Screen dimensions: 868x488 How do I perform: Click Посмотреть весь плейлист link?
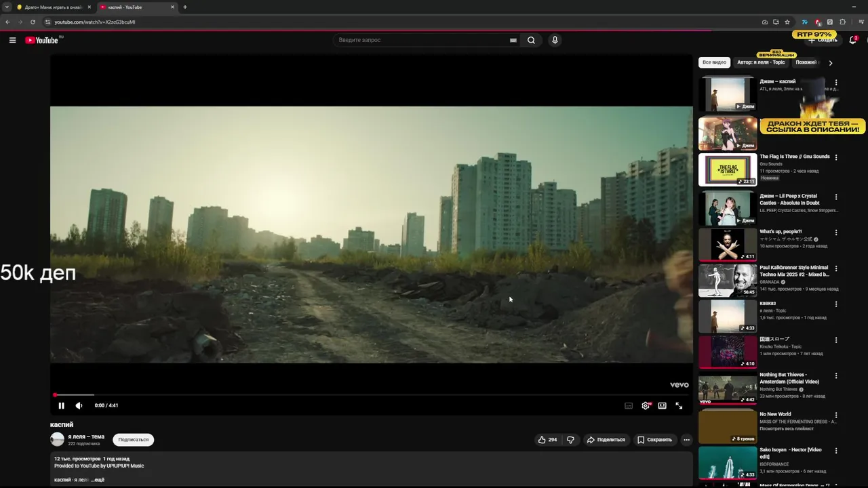(786, 429)
